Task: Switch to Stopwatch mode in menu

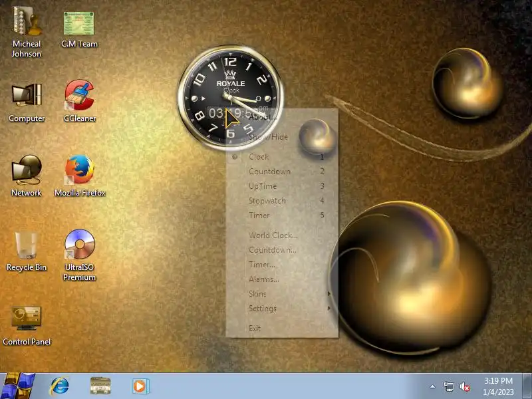Action: click(x=281, y=201)
